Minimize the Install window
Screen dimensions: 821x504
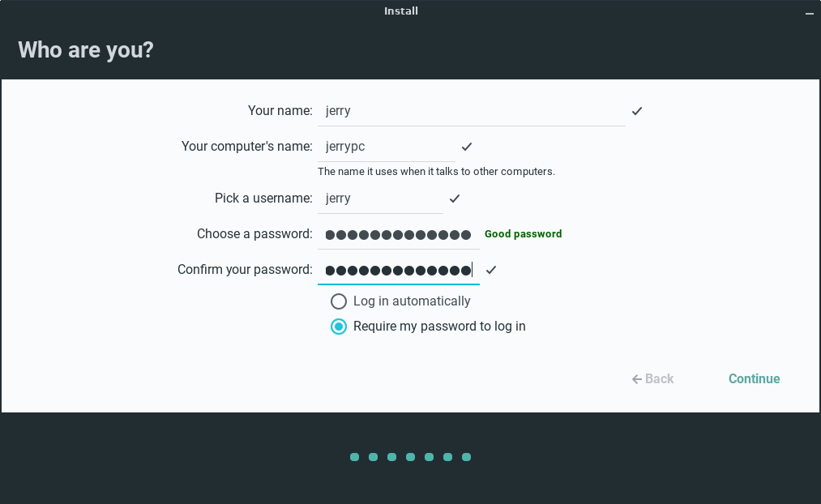809,13
